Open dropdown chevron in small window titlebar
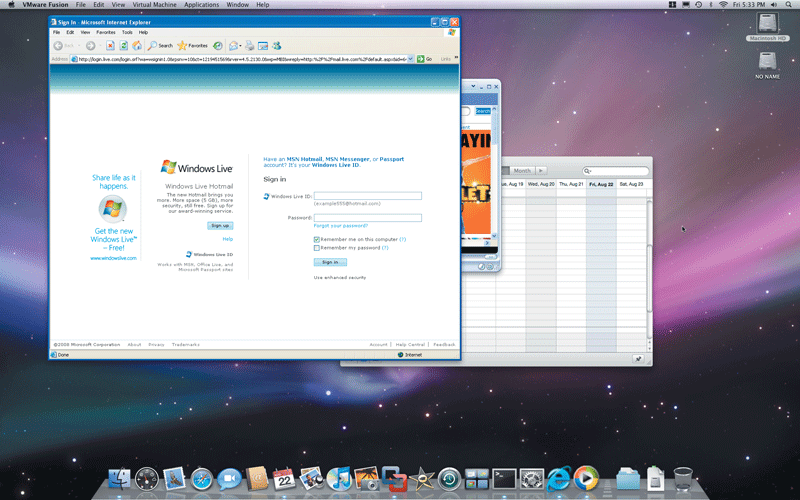The height and width of the screenshot is (500, 800). 473,87
